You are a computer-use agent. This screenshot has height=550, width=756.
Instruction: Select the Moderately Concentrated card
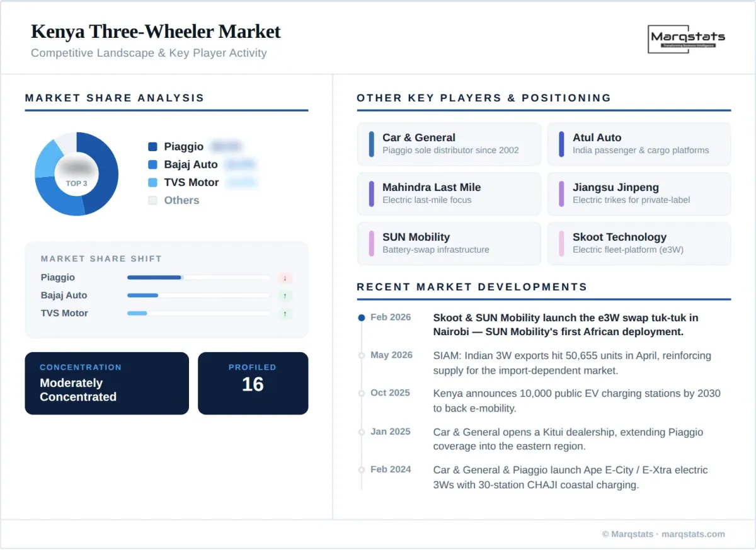click(106, 383)
